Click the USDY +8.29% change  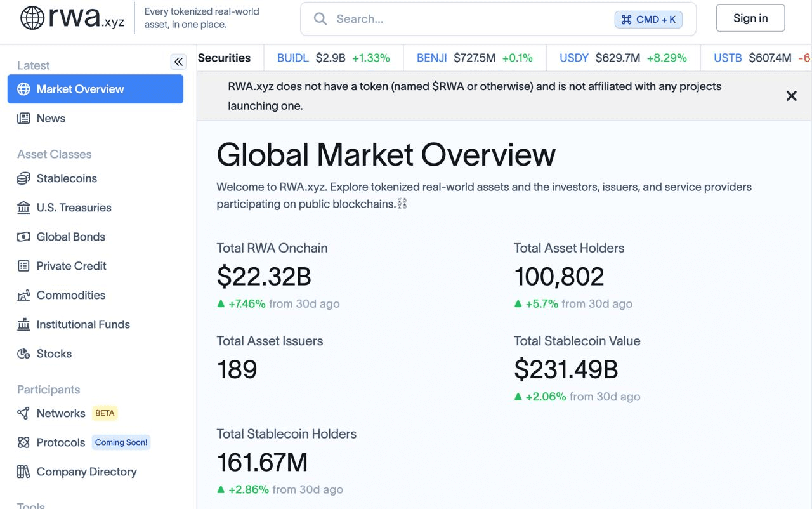point(667,58)
